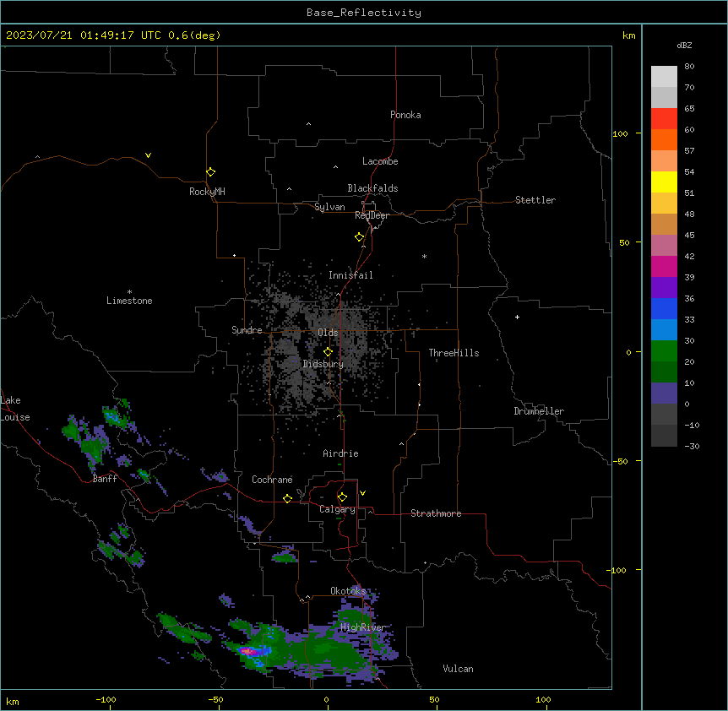Click the RedDeer city label
728x711 pixels.
pyautogui.click(x=372, y=215)
